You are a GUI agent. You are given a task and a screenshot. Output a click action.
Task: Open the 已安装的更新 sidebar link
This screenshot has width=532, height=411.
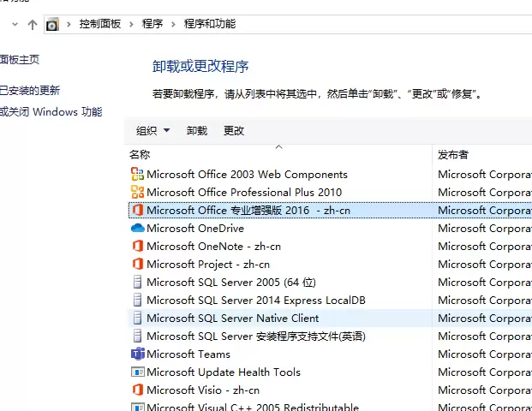(30, 91)
